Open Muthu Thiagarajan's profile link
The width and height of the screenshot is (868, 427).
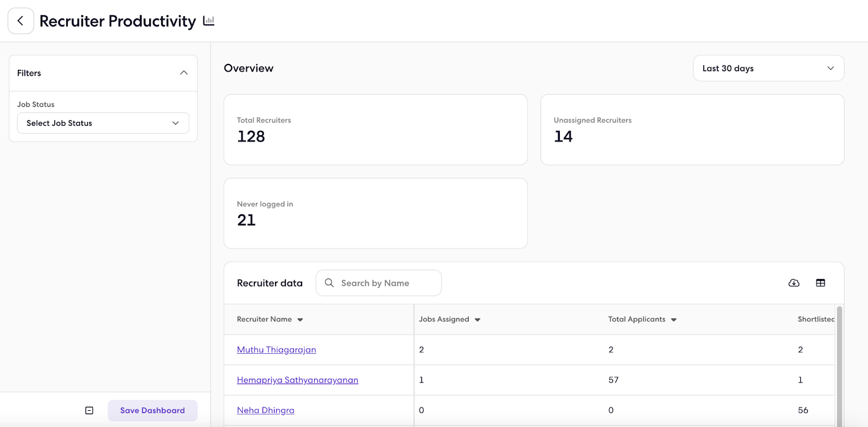pos(276,350)
